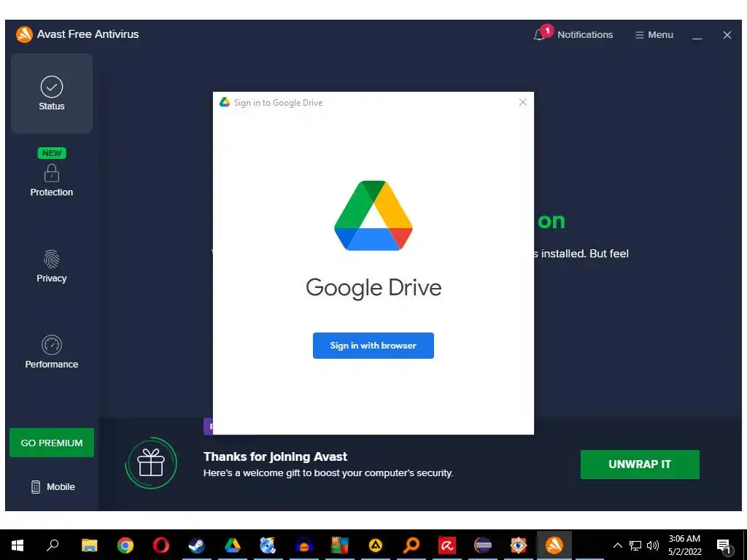Open the Status section in Avast sidebar

pyautogui.click(x=52, y=93)
